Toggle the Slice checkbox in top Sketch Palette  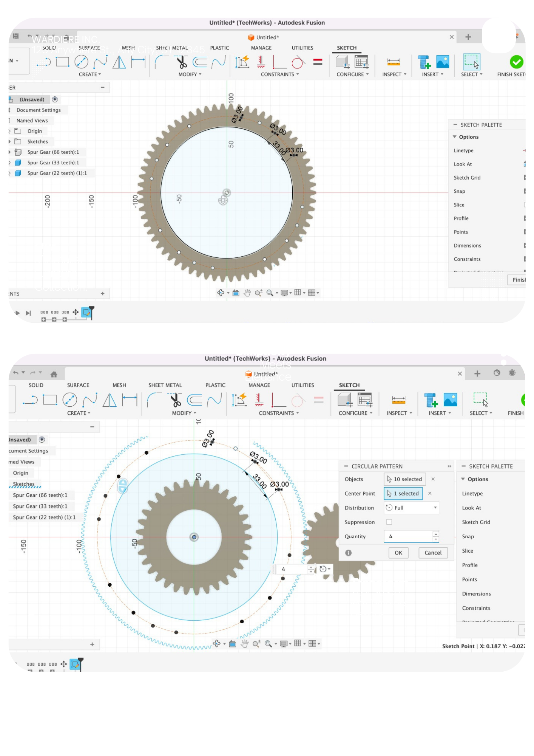(x=525, y=205)
